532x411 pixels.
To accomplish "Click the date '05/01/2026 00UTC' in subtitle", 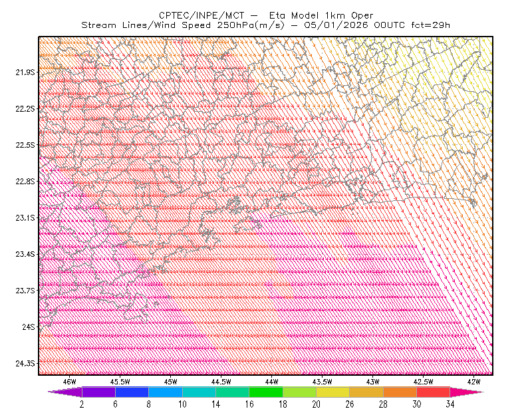I will point(354,25).
